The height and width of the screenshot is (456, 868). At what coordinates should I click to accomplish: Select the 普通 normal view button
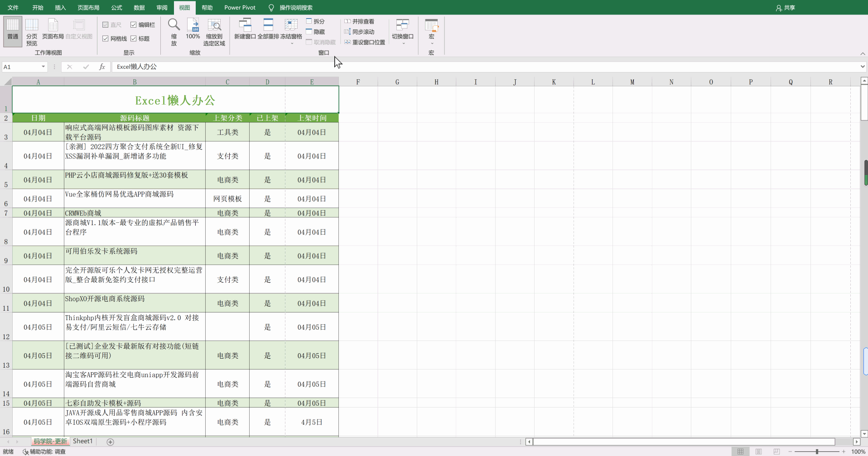point(13,31)
